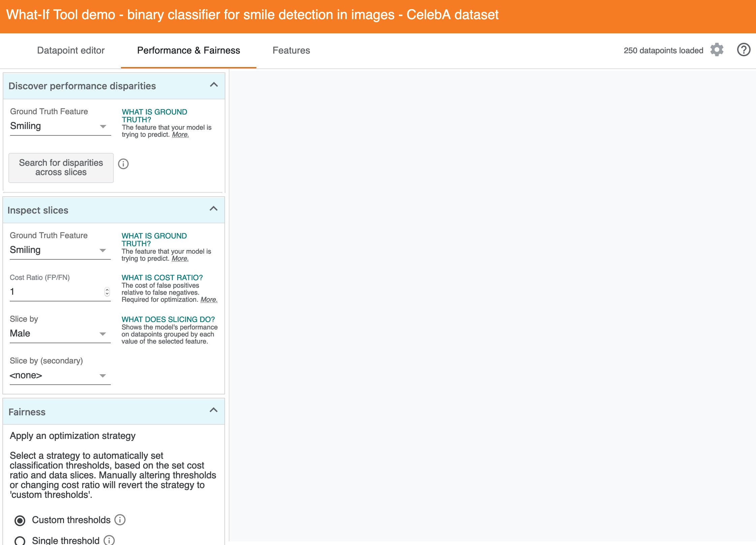This screenshot has height=545, width=756.
Task: Click info icon next to Custom thresholds
Action: (x=120, y=520)
